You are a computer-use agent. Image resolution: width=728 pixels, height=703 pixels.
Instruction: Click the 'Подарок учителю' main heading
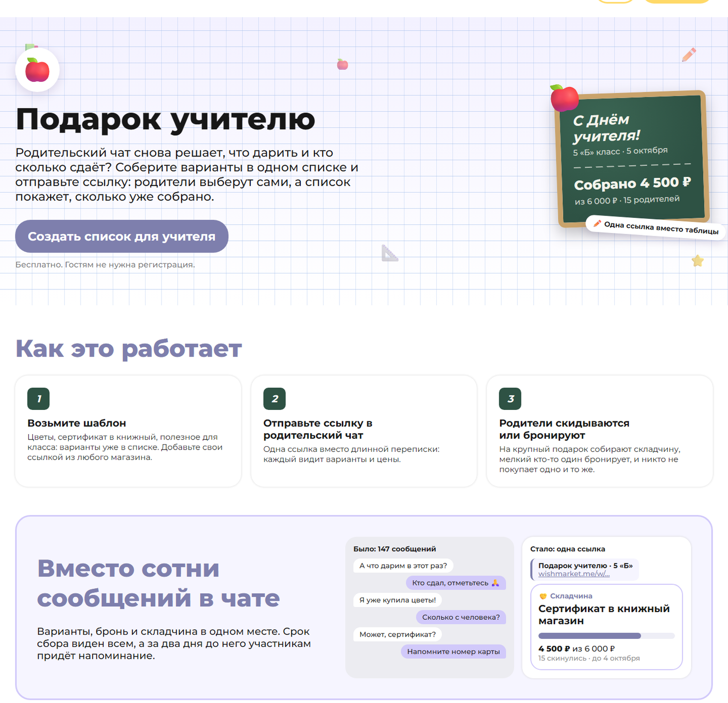pyautogui.click(x=166, y=120)
